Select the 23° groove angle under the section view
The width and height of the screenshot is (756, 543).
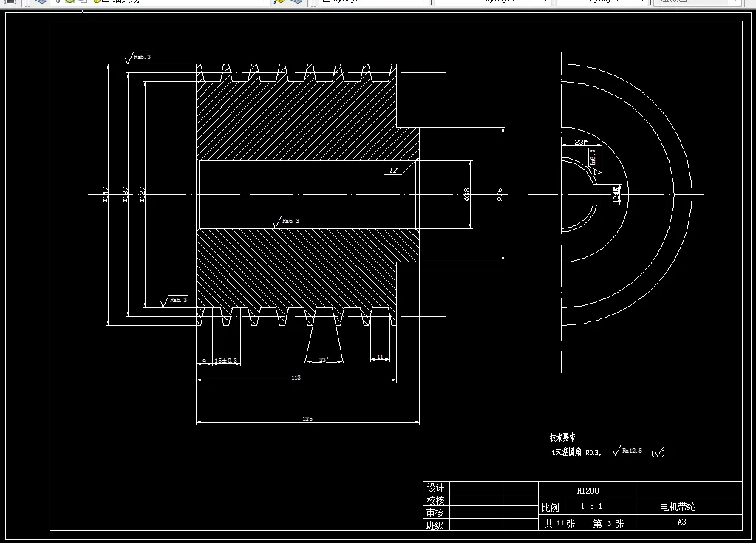pyautogui.click(x=324, y=360)
